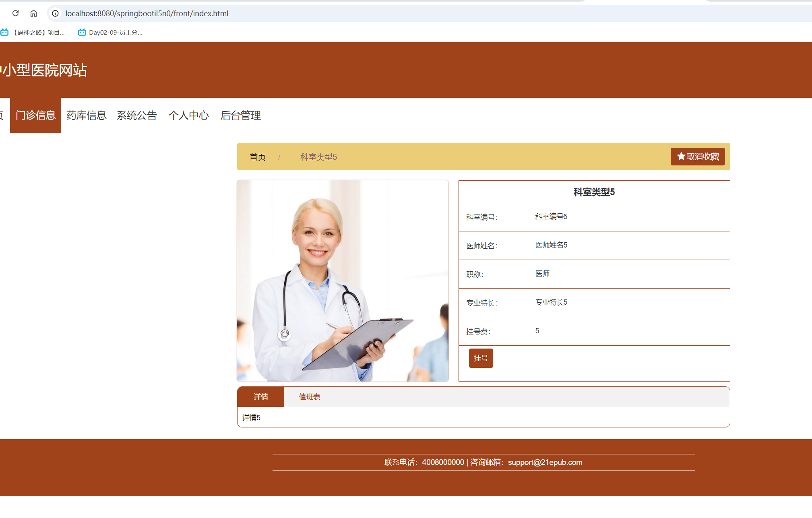The height and width of the screenshot is (518, 812).
Task: Select the 详情 tab
Action: click(260, 396)
